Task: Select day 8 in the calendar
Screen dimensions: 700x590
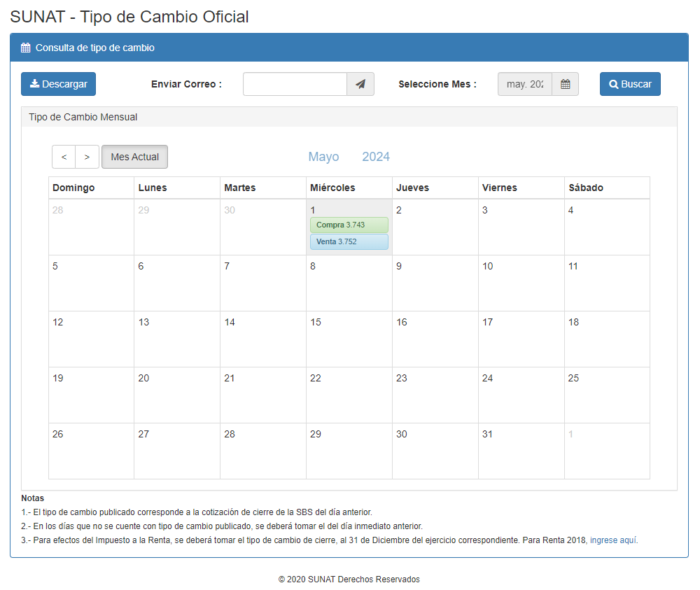Action: (x=349, y=283)
